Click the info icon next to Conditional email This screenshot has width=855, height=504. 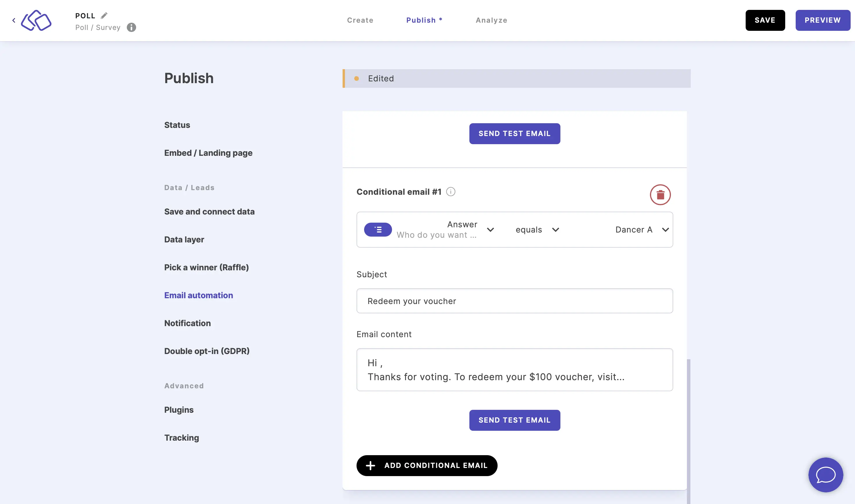pos(450,192)
